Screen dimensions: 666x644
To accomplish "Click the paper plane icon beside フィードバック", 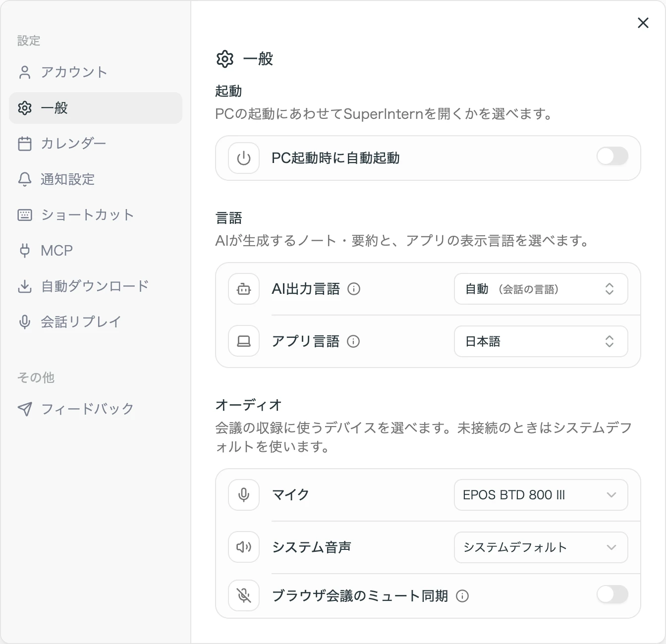I will tap(24, 409).
